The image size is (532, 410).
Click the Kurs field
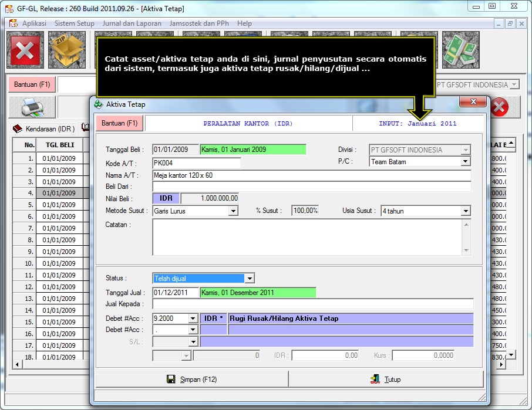pos(423,355)
